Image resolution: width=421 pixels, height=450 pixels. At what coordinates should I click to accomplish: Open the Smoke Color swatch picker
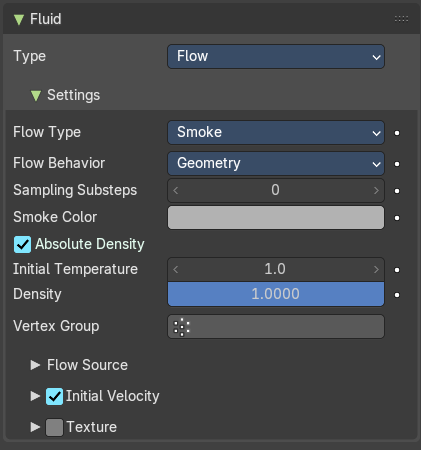pos(276,217)
